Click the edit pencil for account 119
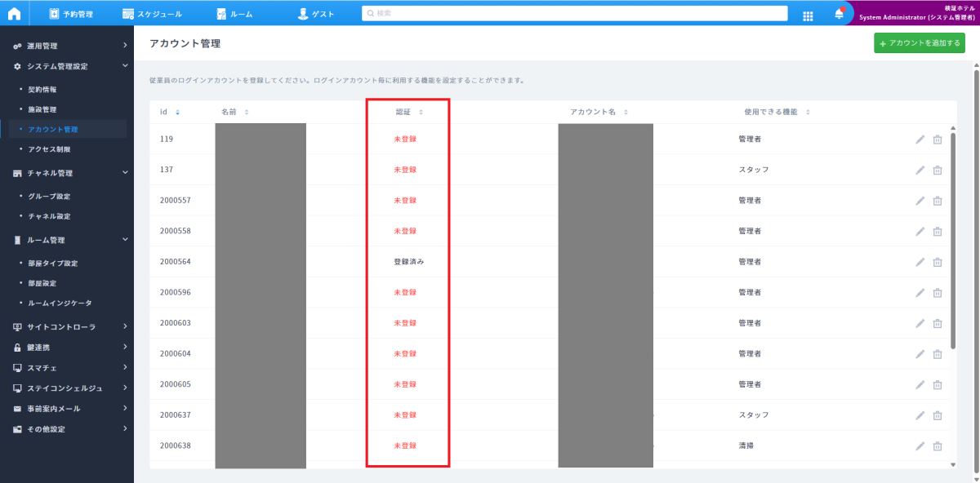 [x=920, y=140]
